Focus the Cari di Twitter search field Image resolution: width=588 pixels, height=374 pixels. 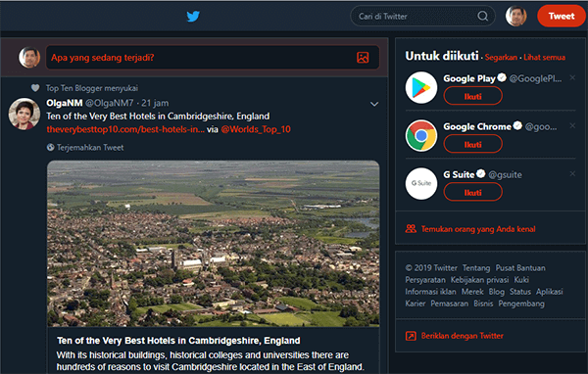tap(422, 16)
